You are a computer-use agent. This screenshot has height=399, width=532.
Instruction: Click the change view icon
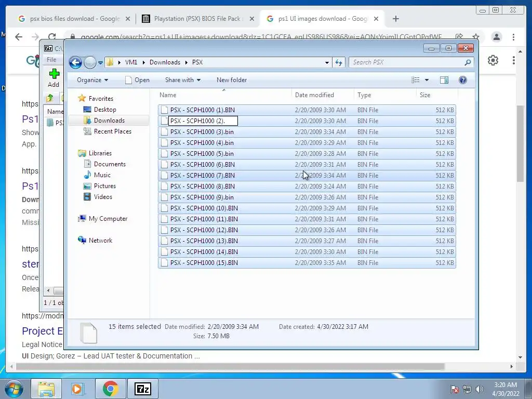415,80
